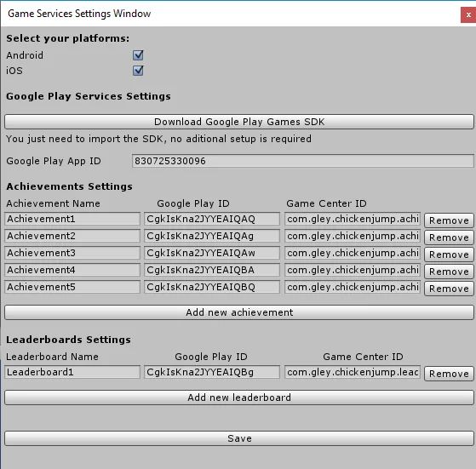Click Game Center ID field of Achievement5

[353, 287]
